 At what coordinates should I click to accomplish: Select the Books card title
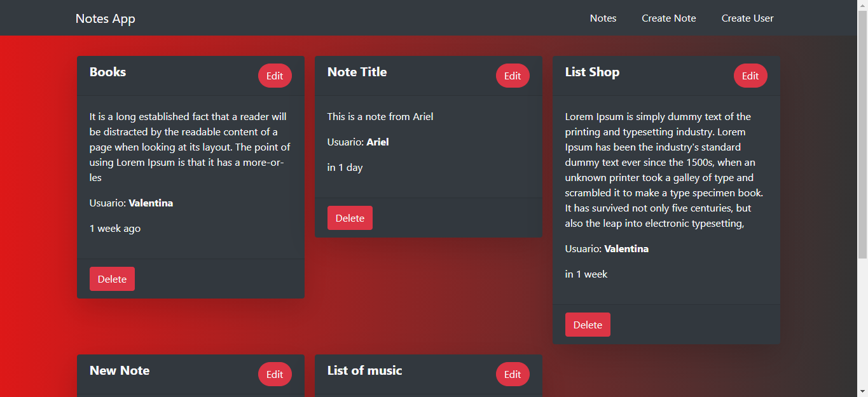107,72
